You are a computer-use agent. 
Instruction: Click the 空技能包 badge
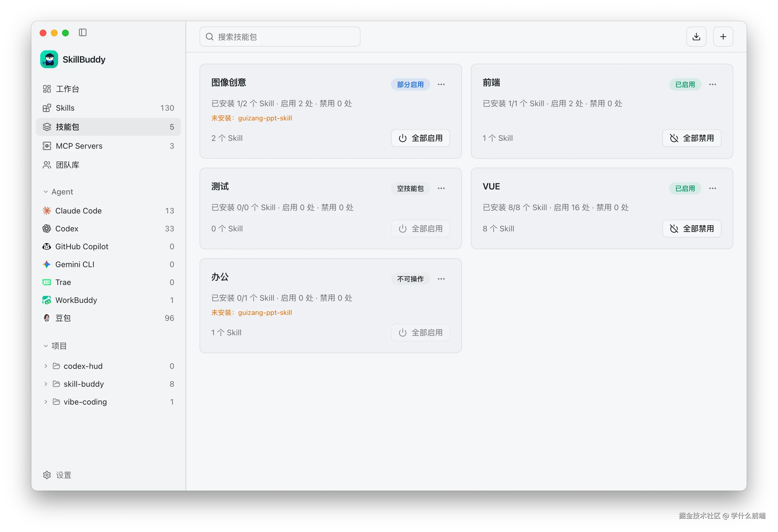410,188
